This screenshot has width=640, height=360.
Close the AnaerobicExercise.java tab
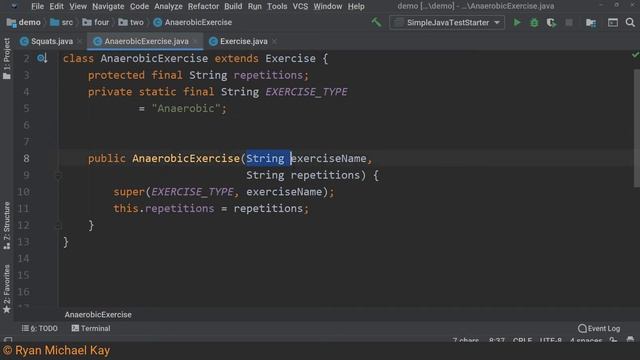coord(195,41)
